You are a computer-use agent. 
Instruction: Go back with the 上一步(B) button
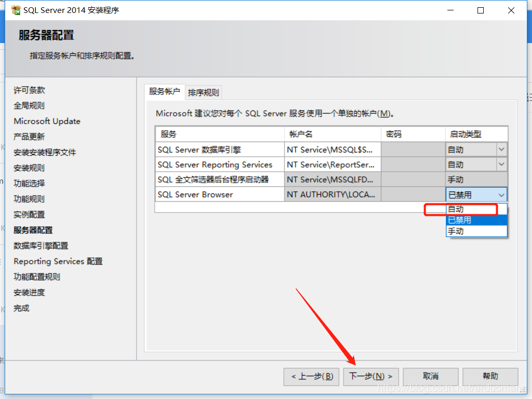[x=311, y=377]
